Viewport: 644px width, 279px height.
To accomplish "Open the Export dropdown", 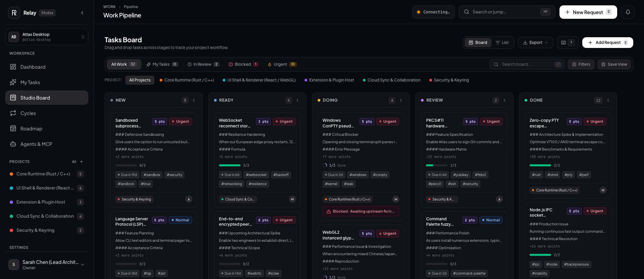I will pyautogui.click(x=536, y=43).
